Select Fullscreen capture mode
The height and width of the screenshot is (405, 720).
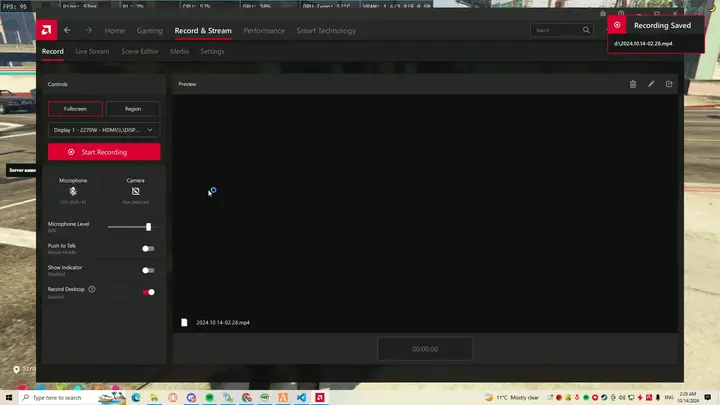(75, 109)
